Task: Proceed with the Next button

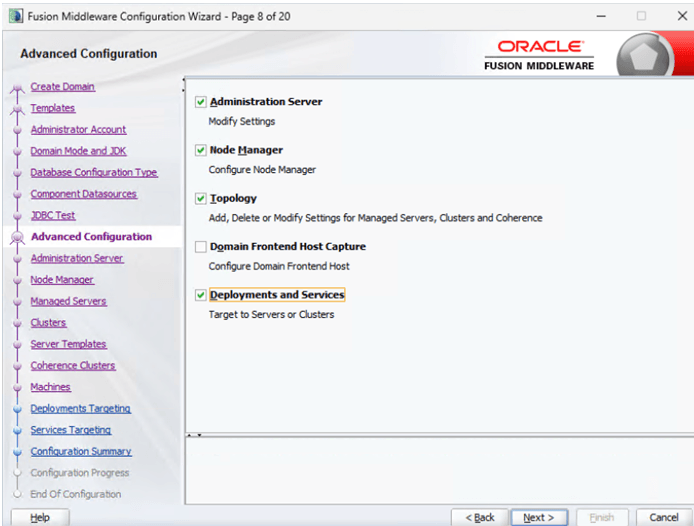Action: (x=539, y=518)
